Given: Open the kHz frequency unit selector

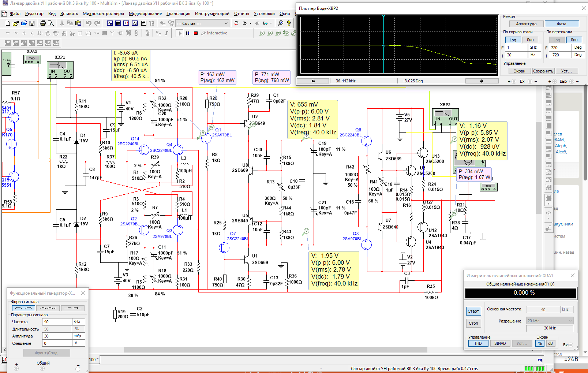Looking at the screenshot, I should click(79, 322).
